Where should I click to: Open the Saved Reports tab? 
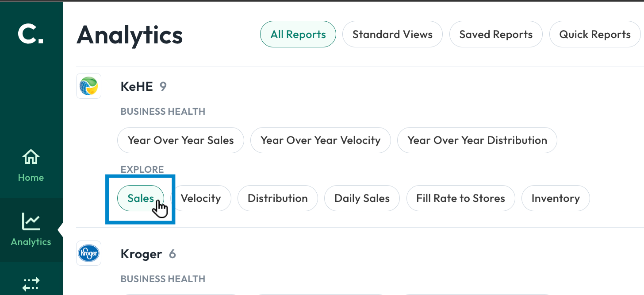pos(496,35)
